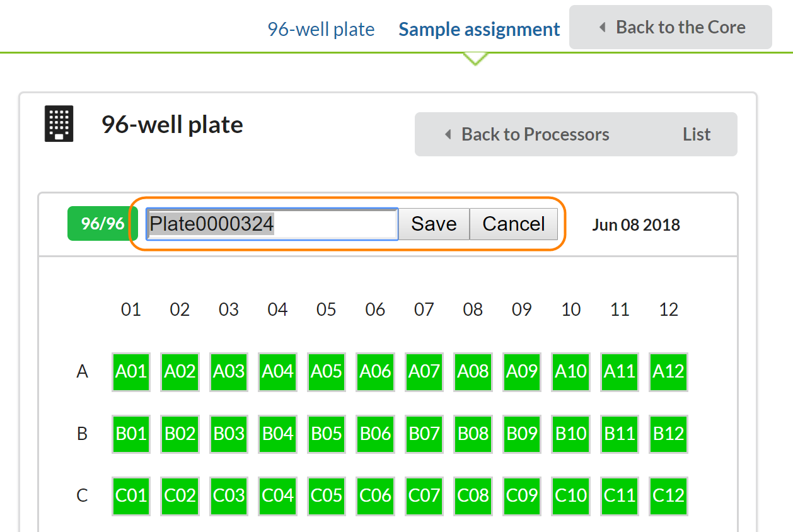Select well A07

pos(424,372)
